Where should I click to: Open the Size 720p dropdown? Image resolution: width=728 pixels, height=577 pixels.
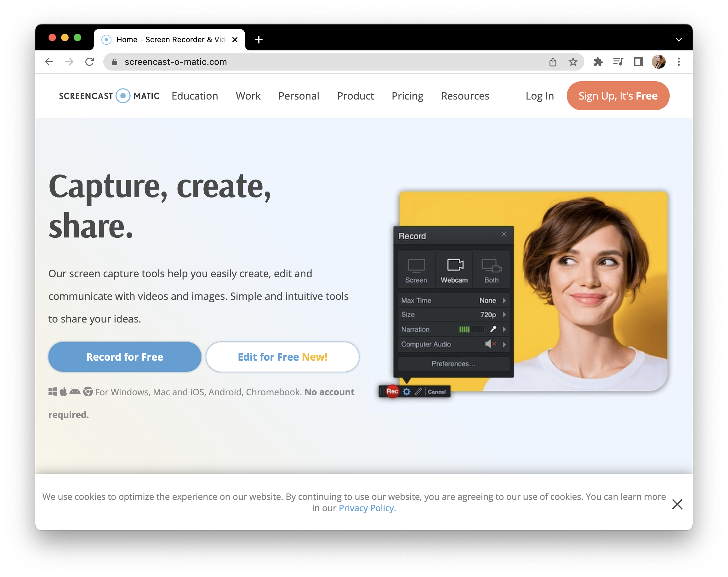click(x=504, y=315)
